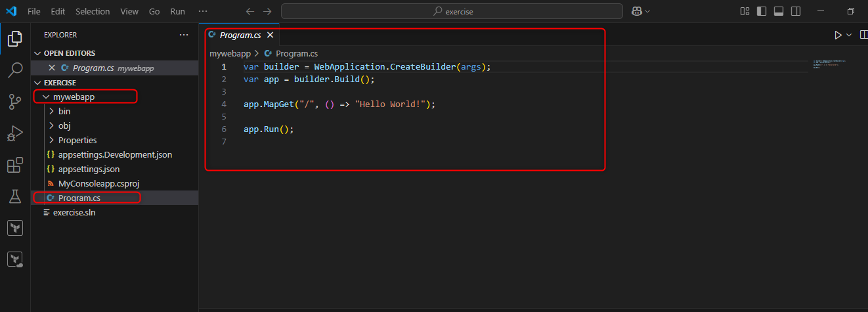
Task: Click the JSON icon of appsettings.json
Action: [x=51, y=169]
